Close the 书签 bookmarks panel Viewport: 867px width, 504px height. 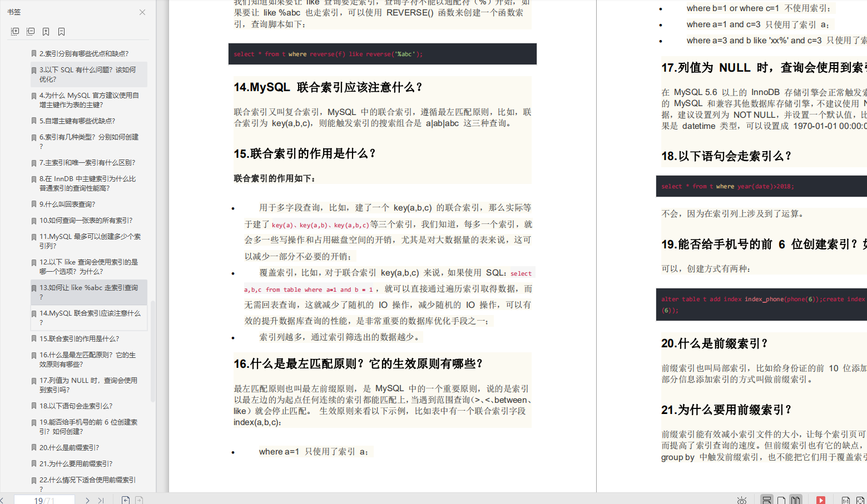coord(142,12)
